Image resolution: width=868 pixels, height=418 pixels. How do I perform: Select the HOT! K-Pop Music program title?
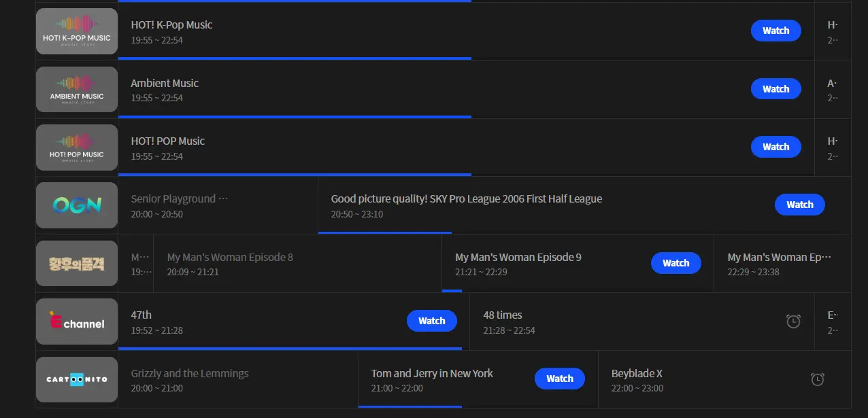pyautogui.click(x=171, y=25)
